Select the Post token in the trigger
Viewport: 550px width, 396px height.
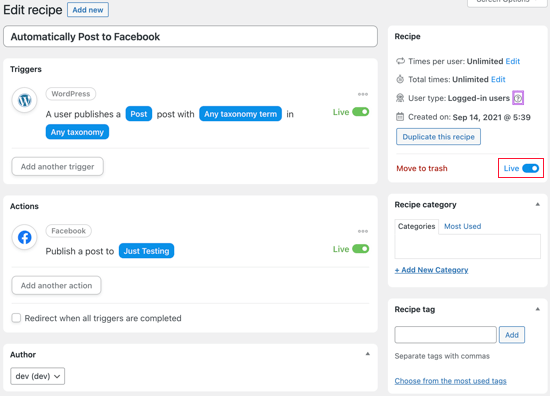point(139,114)
